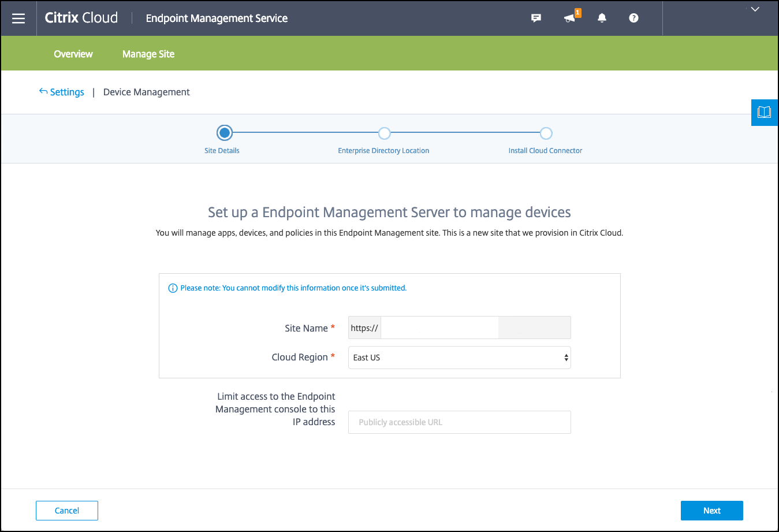779x532 pixels.
Task: Select the Site Details step circle
Action: click(225, 133)
